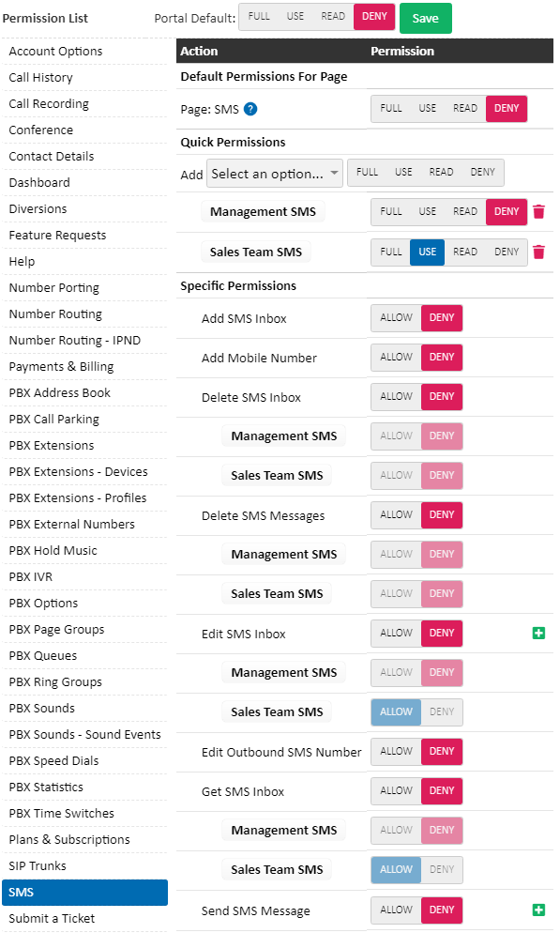The width and height of the screenshot is (560, 933).
Task: Click the help icon beside Page: SMS
Action: click(250, 109)
